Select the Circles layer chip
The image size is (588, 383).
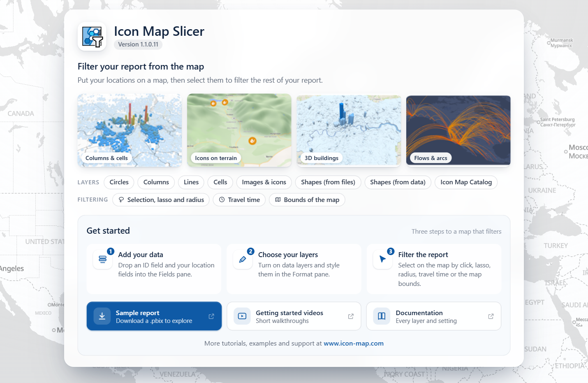(119, 182)
